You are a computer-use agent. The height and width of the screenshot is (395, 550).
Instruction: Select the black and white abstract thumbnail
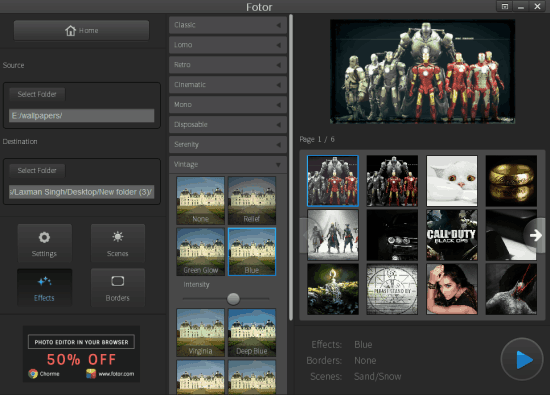point(511,235)
